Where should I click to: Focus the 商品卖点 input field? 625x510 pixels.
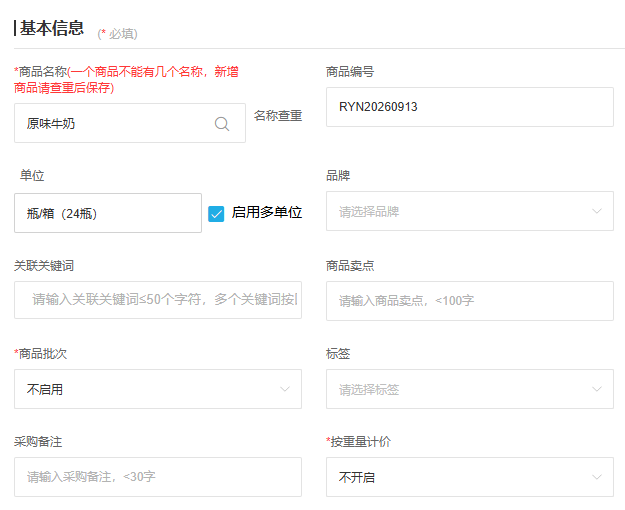click(x=470, y=301)
